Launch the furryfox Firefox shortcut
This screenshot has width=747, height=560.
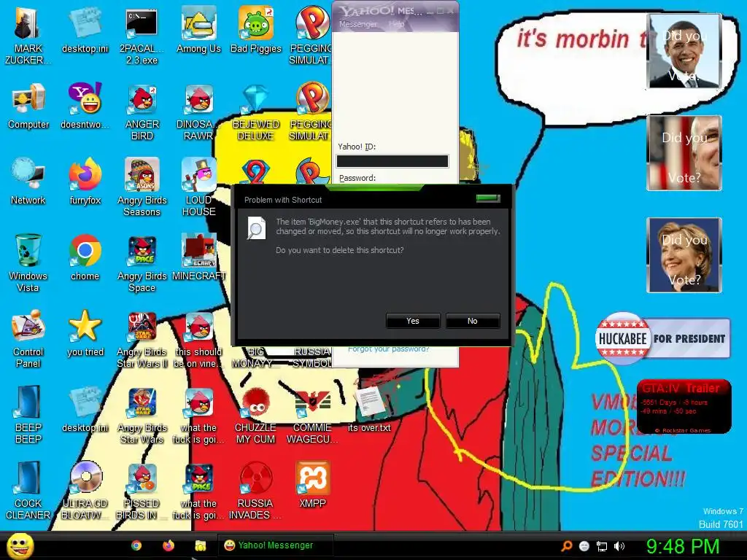85,182
